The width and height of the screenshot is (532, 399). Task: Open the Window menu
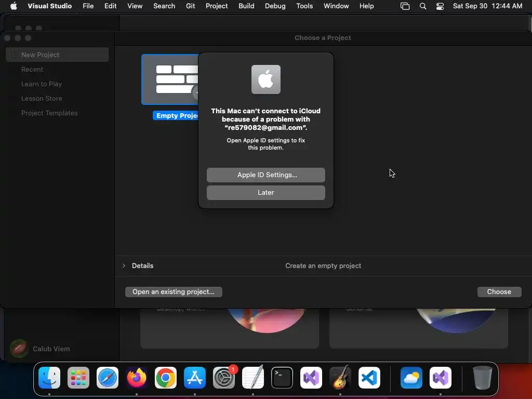(336, 6)
